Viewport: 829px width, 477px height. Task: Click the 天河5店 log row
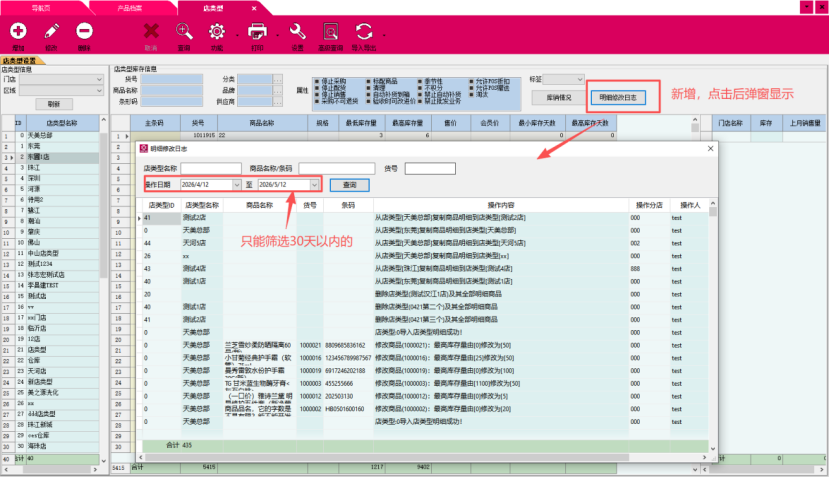[x=423, y=243]
